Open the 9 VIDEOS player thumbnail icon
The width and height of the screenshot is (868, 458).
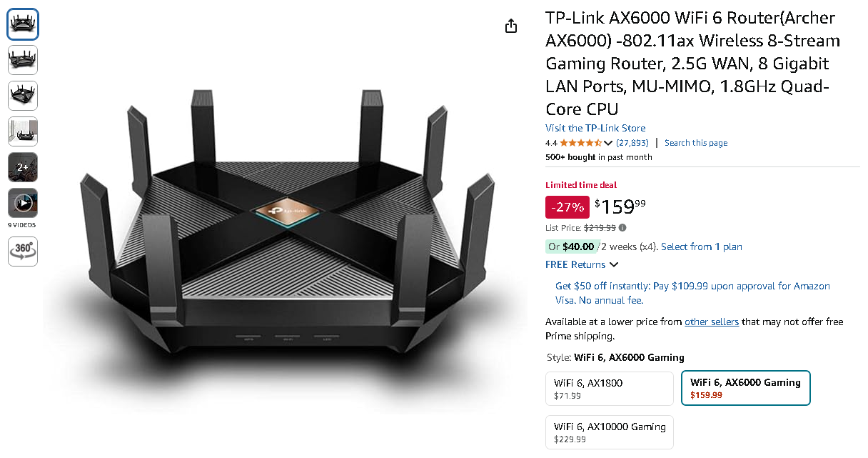coord(22,203)
